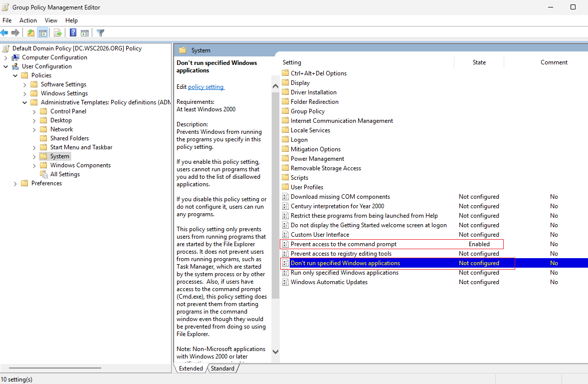The width and height of the screenshot is (588, 384).
Task: Select Prevent access to the command prompt
Action: [344, 244]
